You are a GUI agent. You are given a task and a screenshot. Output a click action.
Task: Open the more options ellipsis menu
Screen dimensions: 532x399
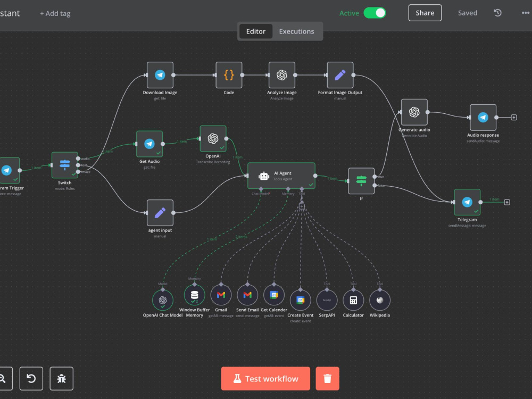tap(526, 13)
